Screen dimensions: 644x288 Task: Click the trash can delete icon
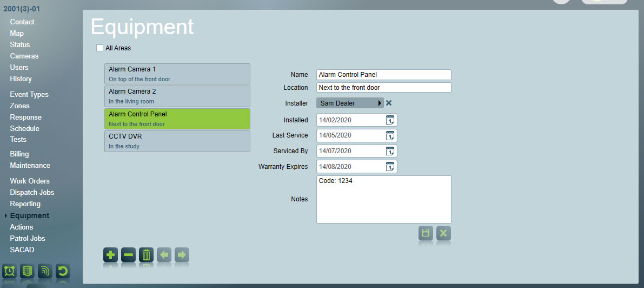146,254
